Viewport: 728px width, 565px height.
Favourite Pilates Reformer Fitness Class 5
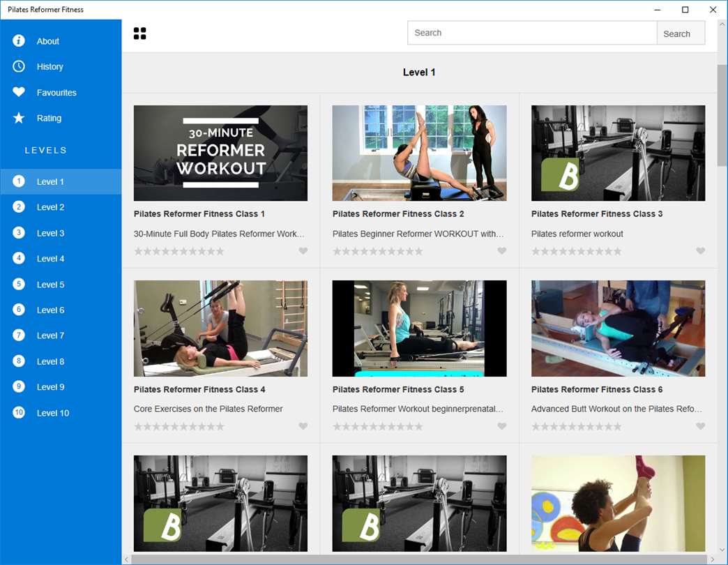(x=502, y=425)
